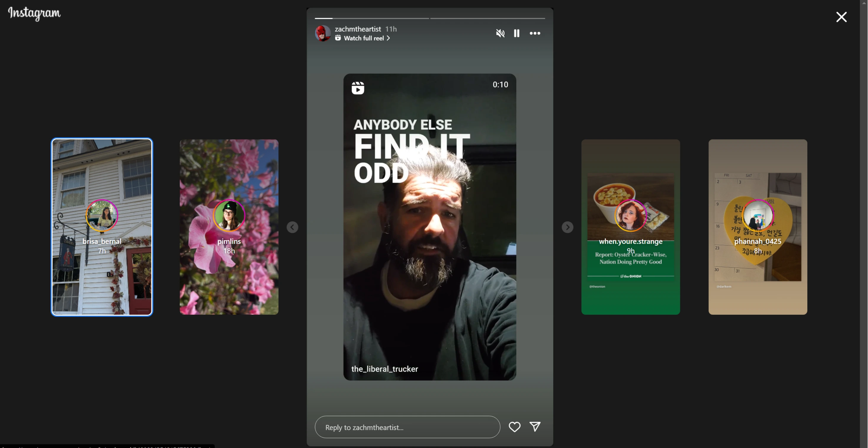Image resolution: width=868 pixels, height=448 pixels.
Task: Like the story with heart icon
Action: pyautogui.click(x=514, y=427)
